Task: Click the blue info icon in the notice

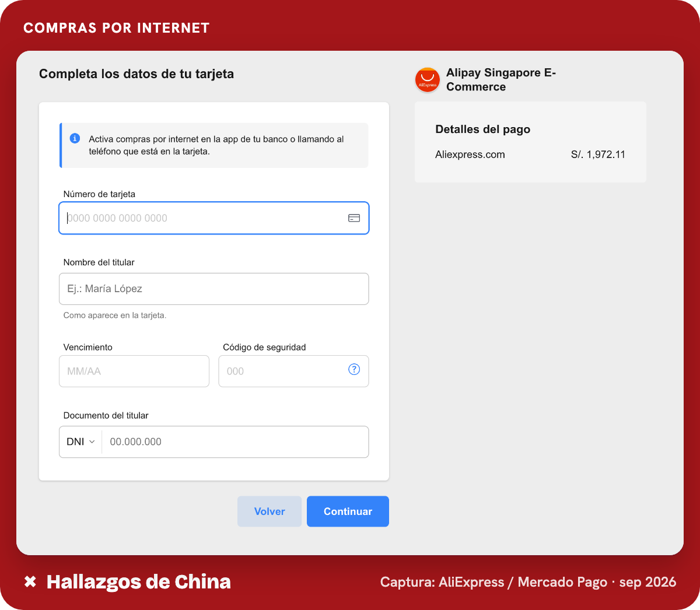Action: (x=75, y=138)
